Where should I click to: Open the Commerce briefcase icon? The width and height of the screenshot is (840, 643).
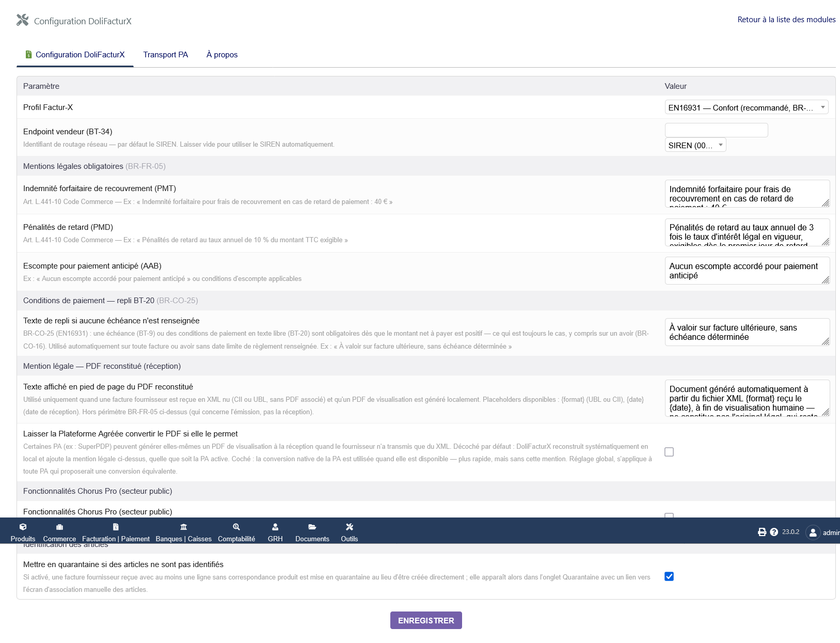coord(59,527)
